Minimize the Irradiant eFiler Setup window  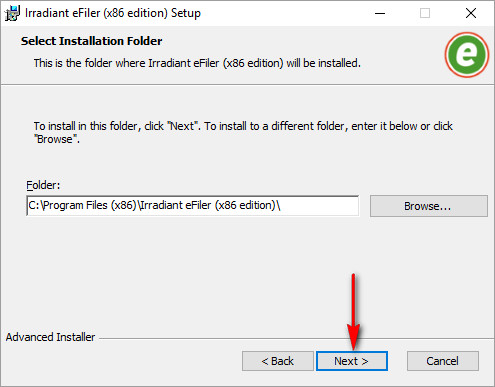(x=380, y=13)
